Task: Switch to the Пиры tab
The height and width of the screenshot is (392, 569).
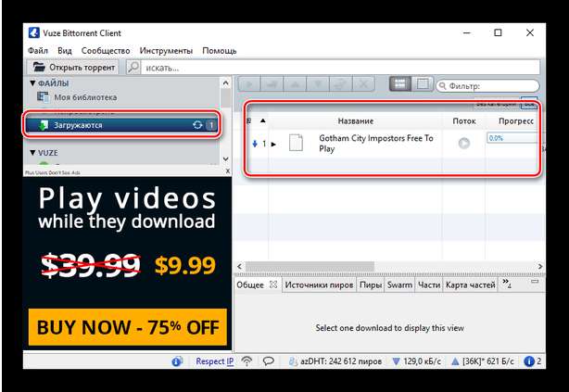Action: [x=371, y=285]
